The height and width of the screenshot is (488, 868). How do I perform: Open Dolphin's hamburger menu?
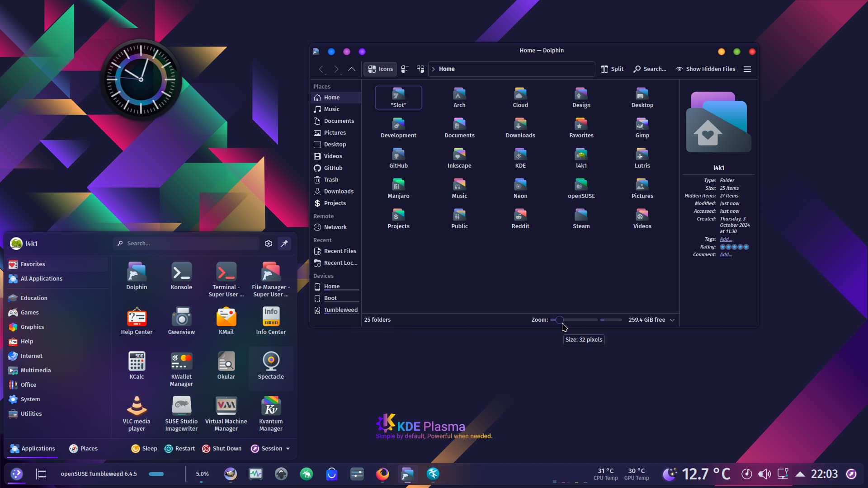coord(747,69)
